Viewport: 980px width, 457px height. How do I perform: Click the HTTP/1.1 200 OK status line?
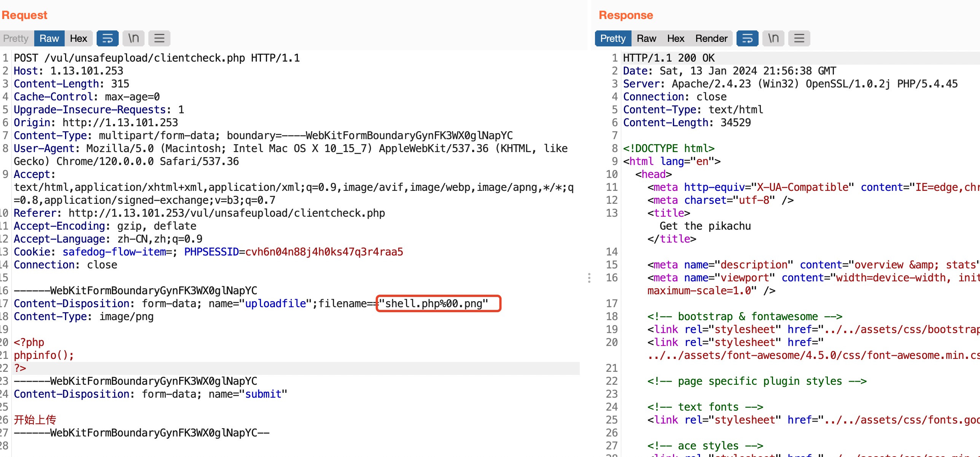668,58
